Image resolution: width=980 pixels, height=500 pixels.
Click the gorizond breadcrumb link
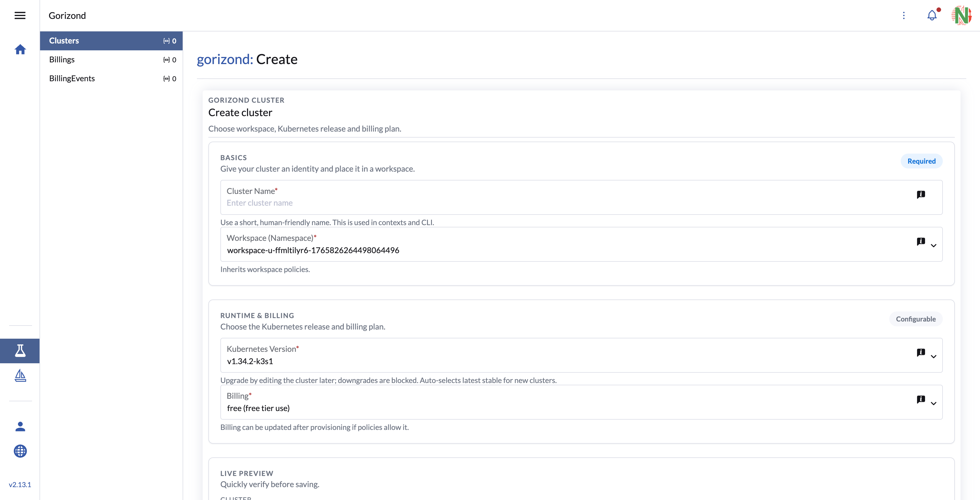(x=224, y=59)
